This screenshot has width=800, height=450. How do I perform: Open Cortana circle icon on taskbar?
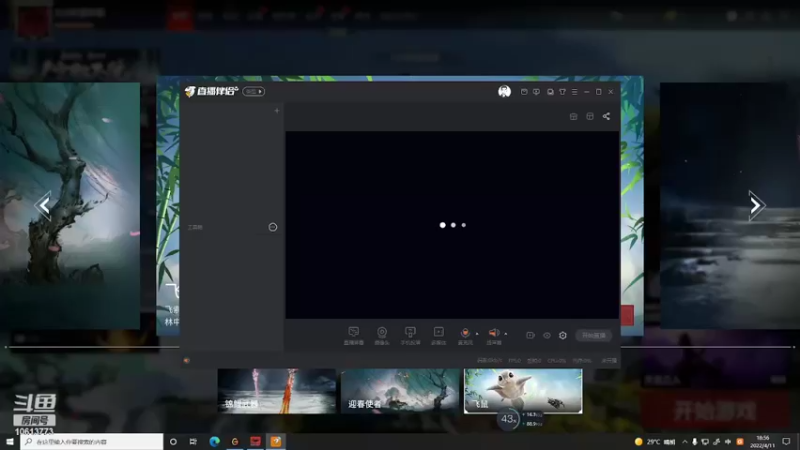(173, 441)
